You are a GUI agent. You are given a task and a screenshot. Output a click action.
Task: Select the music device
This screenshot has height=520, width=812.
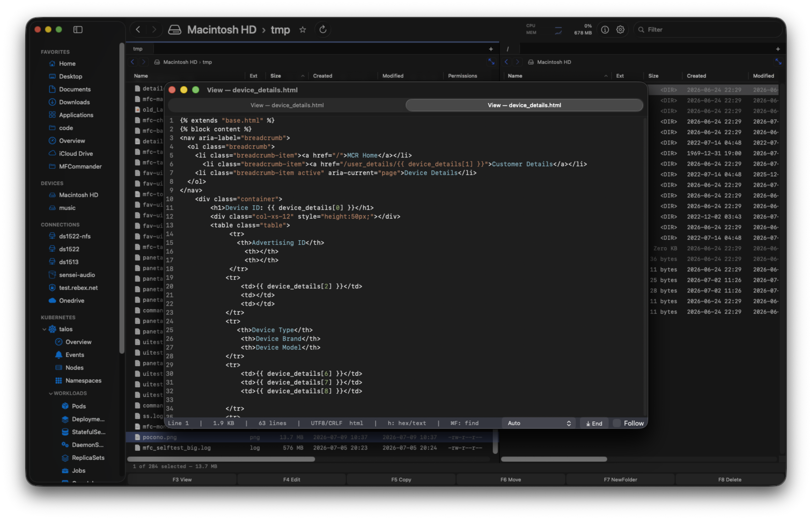(x=67, y=208)
